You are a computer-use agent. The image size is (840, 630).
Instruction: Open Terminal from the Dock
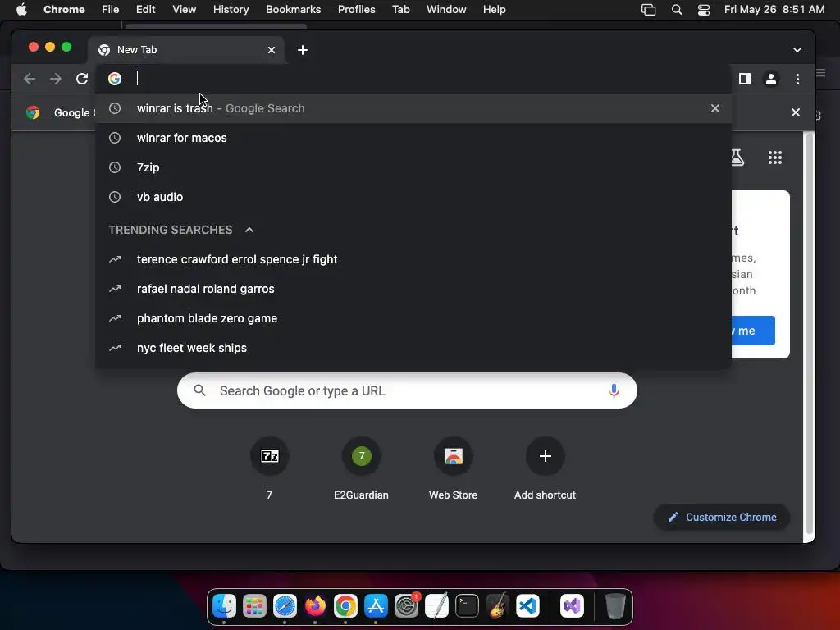pos(467,606)
